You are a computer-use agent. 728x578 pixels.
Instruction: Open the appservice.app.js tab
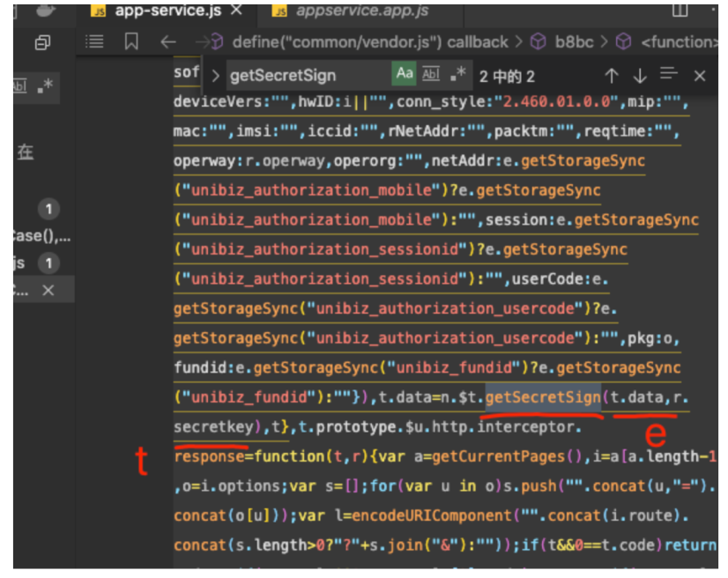(x=361, y=11)
